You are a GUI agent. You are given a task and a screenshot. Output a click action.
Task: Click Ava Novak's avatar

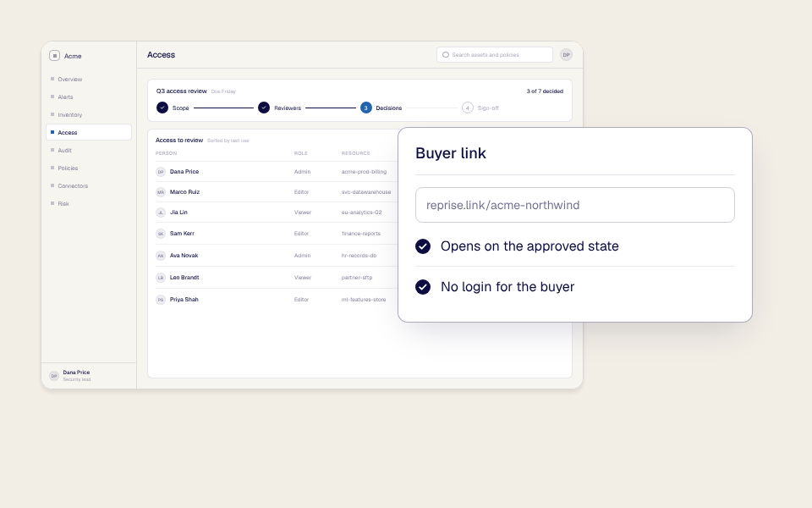(161, 256)
